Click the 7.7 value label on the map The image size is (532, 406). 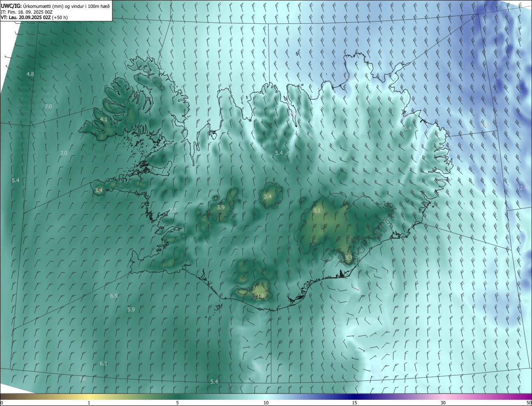pyautogui.click(x=173, y=210)
